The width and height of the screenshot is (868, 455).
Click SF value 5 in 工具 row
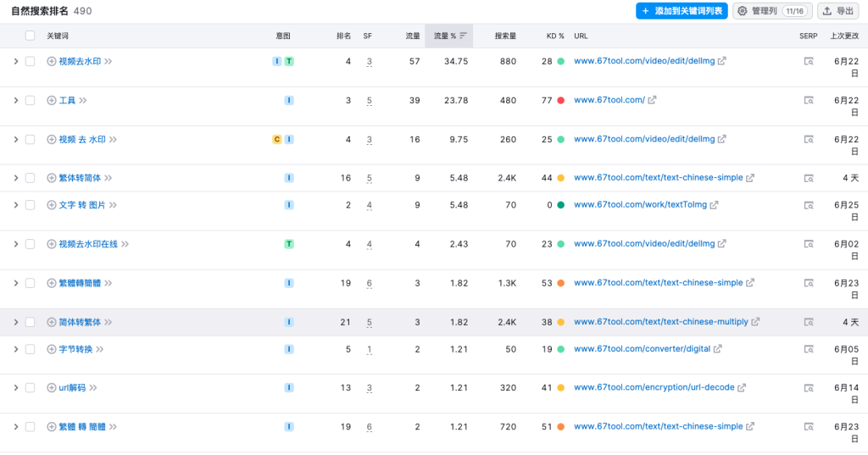click(370, 101)
